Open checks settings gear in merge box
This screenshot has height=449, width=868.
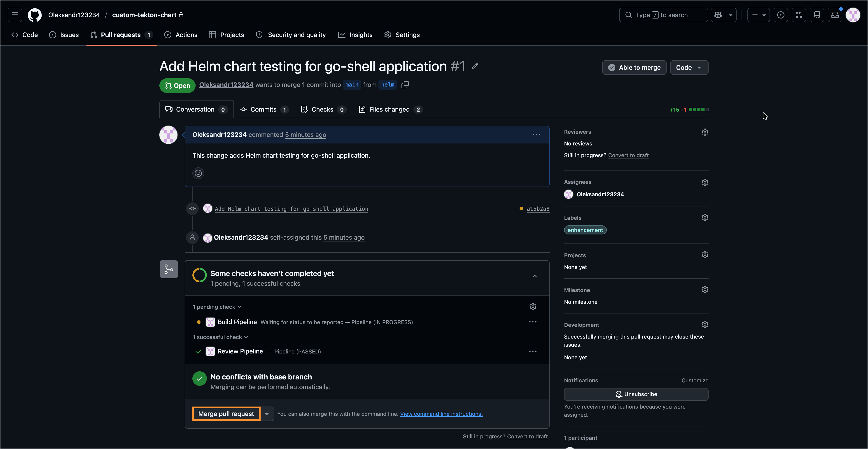[x=533, y=307]
